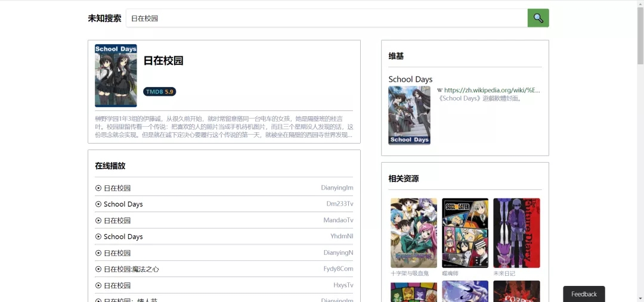Click the TMDB 5.9 rating badge

159,92
